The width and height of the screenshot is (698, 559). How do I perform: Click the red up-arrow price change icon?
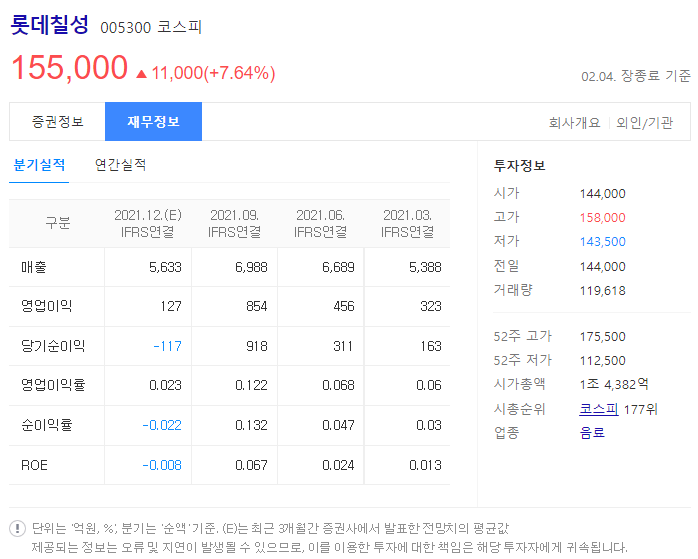(142, 73)
